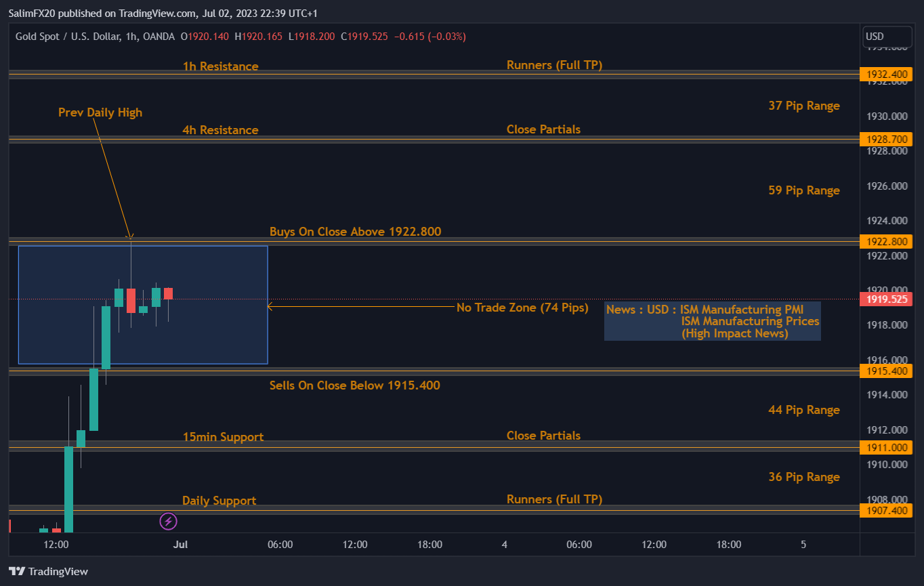Click the 1932.400 price label at top
The height and width of the screenshot is (586, 924).
pyautogui.click(x=886, y=74)
